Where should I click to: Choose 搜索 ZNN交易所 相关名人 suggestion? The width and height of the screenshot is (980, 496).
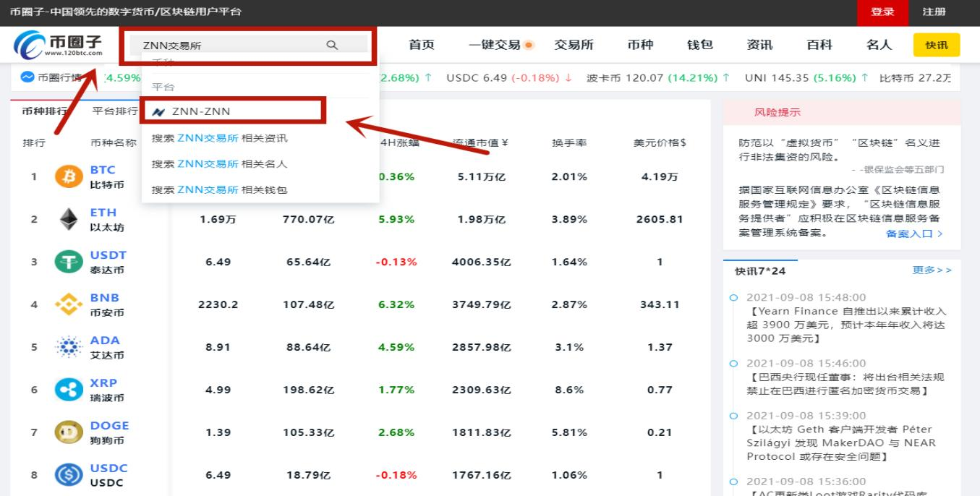coord(219,163)
